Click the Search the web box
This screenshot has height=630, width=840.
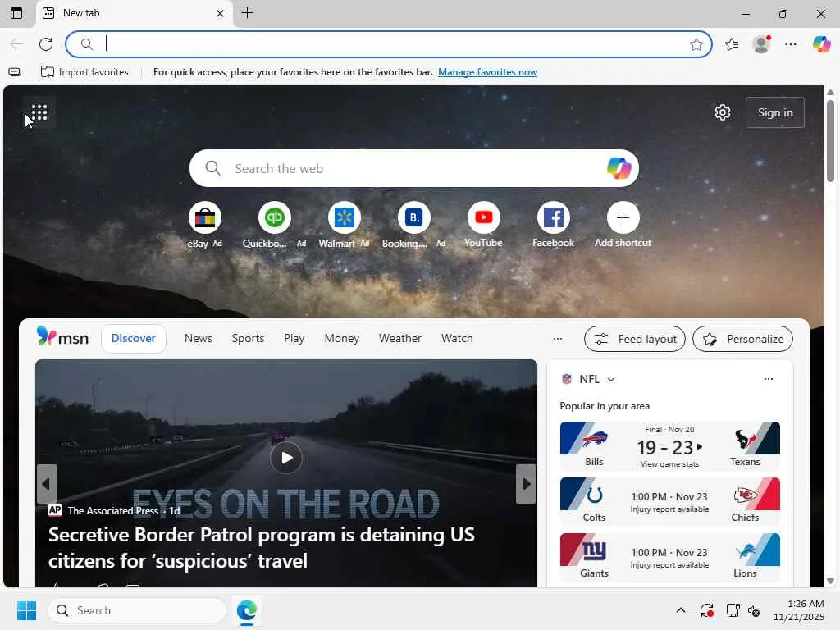point(414,168)
